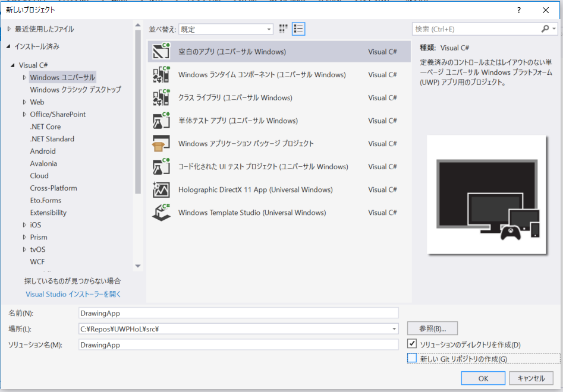The width and height of the screenshot is (563, 392).
Task: Expand the tvOS tree node arrow
Action: (x=24, y=249)
